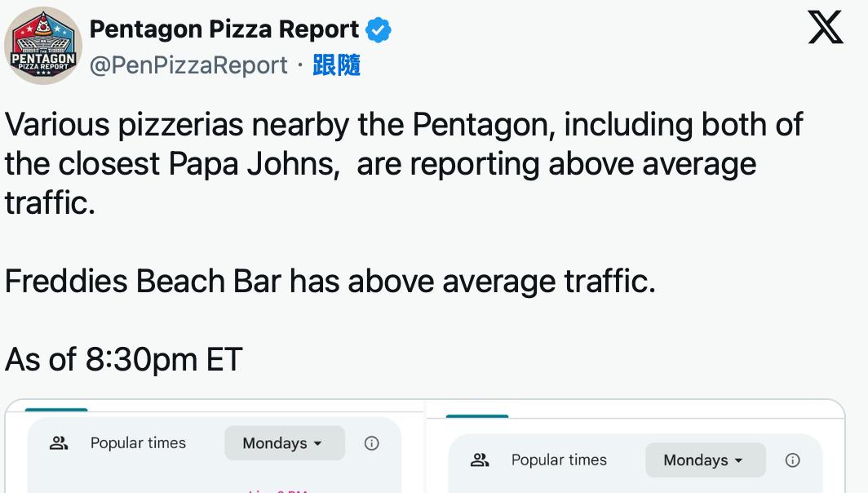Expand the left Mondays day dropdown
This screenshot has height=493, width=868.
(284, 443)
